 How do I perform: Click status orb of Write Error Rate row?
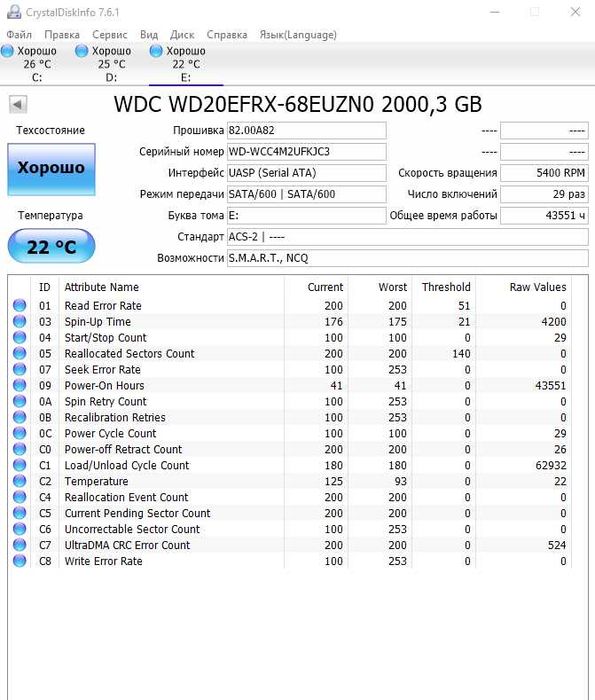click(20, 561)
